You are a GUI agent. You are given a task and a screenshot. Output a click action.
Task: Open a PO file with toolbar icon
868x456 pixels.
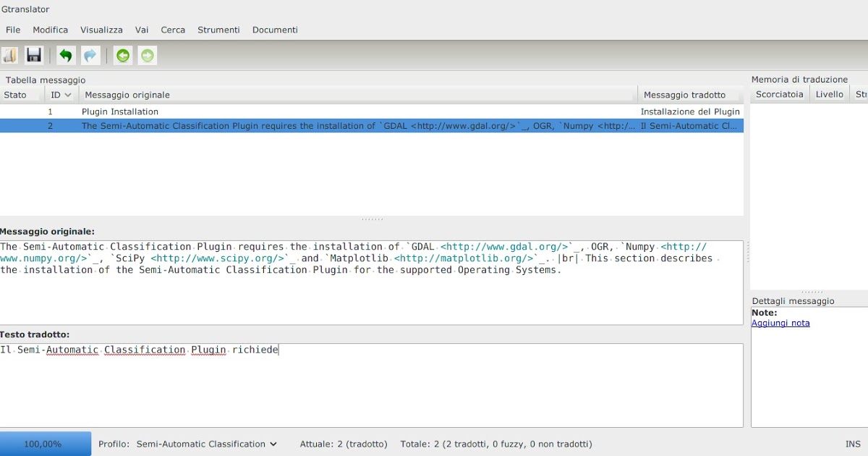10,56
